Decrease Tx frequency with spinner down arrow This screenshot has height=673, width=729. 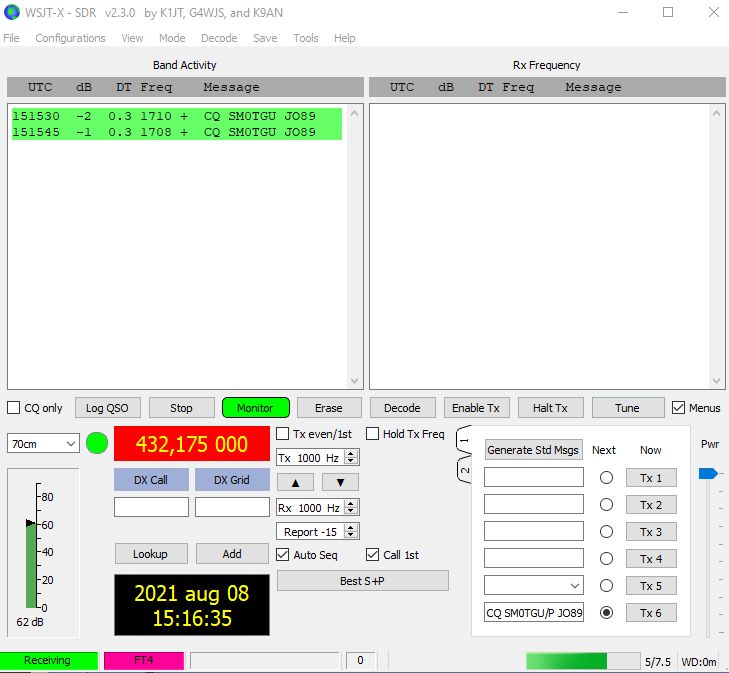[351, 462]
